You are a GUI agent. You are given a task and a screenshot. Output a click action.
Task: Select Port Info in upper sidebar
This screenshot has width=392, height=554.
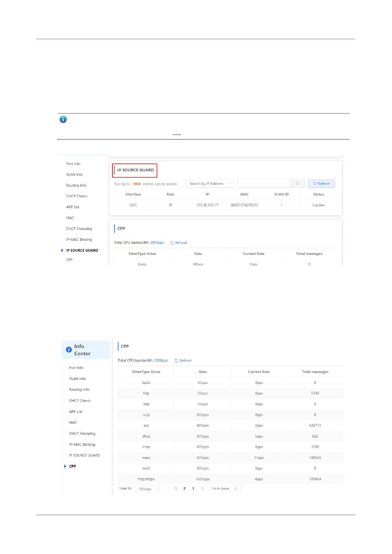(x=73, y=164)
